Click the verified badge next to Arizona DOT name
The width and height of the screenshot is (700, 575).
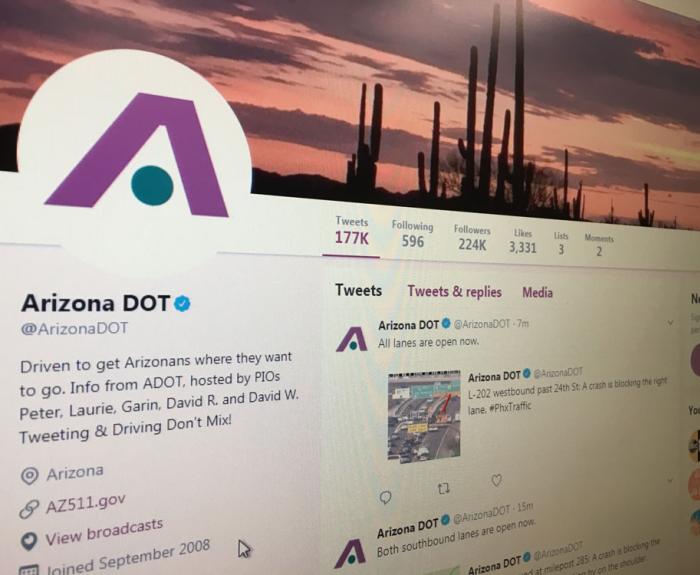click(x=182, y=303)
